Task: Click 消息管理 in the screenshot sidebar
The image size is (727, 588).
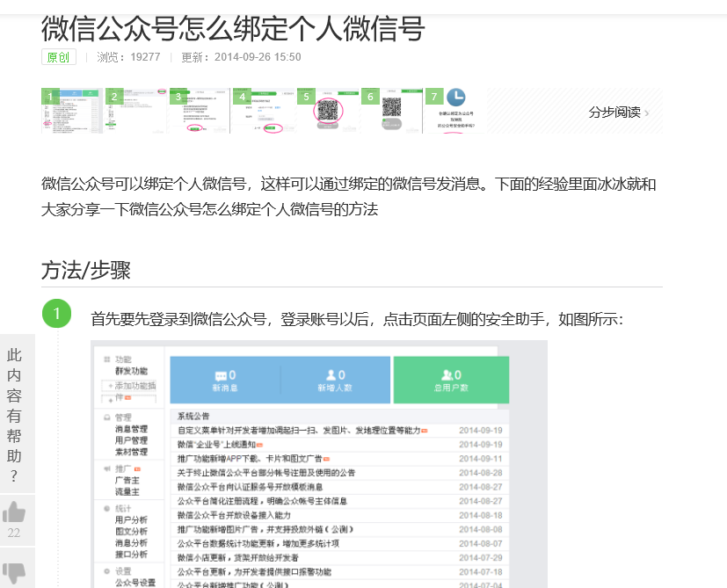Action: point(131,429)
